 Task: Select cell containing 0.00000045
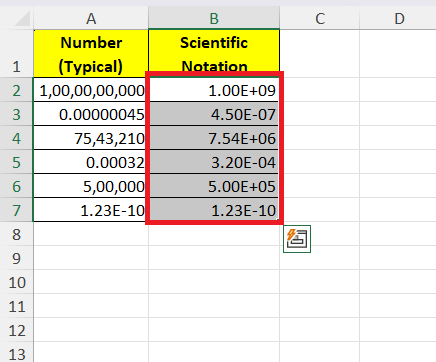coord(91,114)
